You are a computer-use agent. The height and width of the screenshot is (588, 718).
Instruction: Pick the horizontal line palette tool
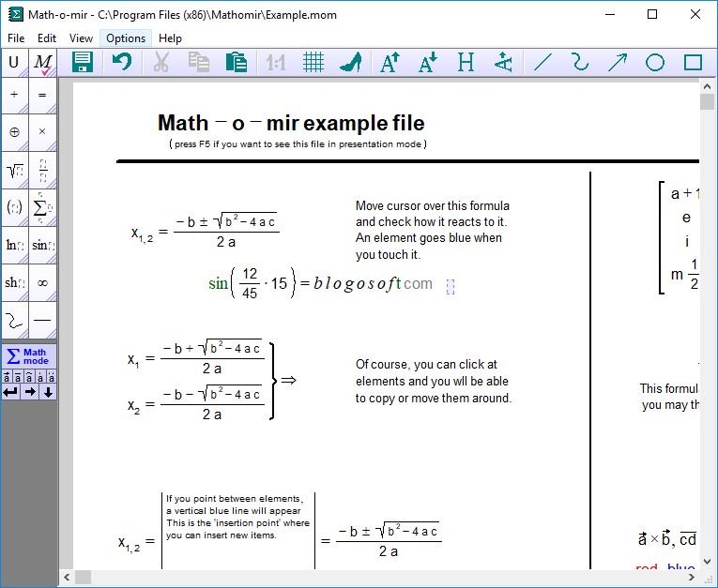point(42,321)
